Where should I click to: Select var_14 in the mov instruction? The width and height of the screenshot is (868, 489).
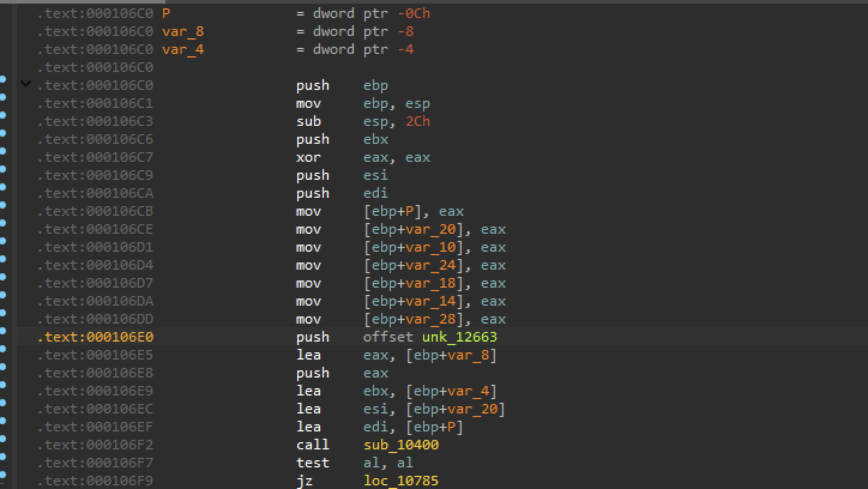click(430, 301)
